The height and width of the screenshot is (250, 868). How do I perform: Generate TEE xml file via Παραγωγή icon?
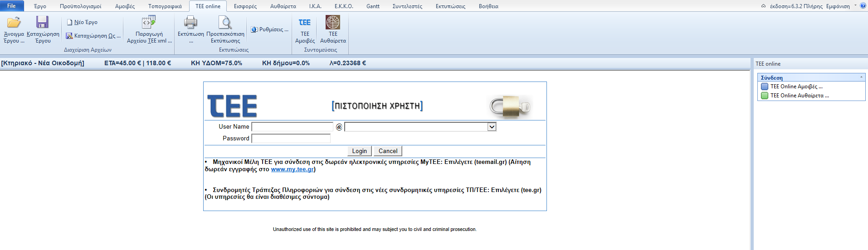tap(149, 23)
